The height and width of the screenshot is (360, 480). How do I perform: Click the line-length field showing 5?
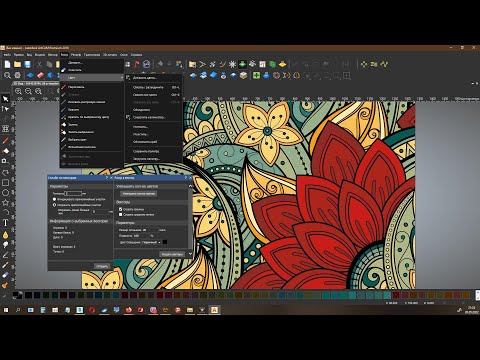(100, 211)
